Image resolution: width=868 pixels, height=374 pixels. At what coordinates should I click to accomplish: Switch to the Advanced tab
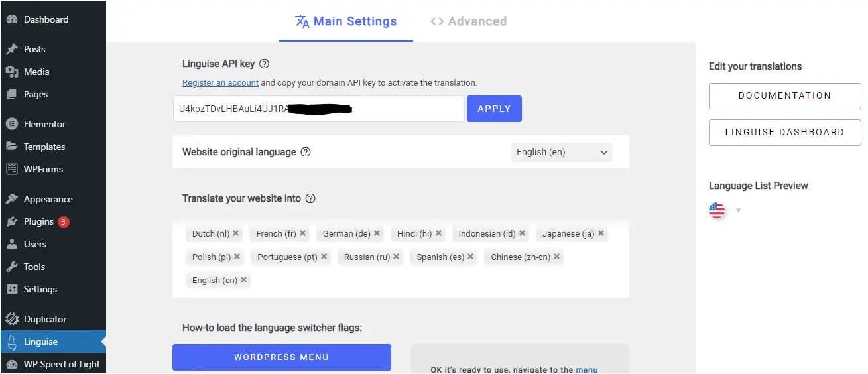pyautogui.click(x=468, y=21)
